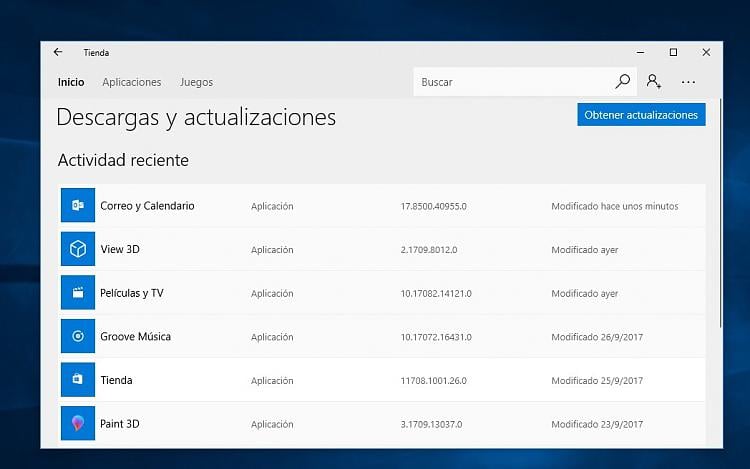Click the Tienda shopping bag icon
Screen dimensions: 750x469
[77, 380]
